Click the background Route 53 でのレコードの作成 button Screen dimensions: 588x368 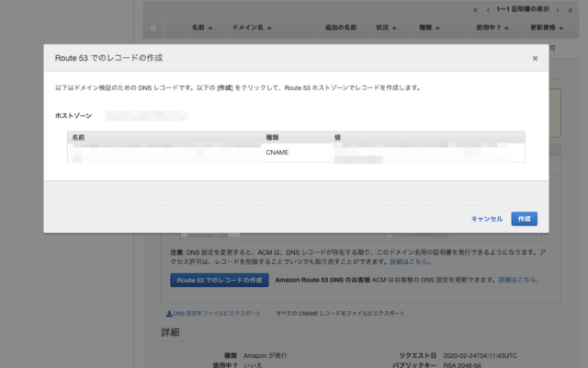[220, 280]
